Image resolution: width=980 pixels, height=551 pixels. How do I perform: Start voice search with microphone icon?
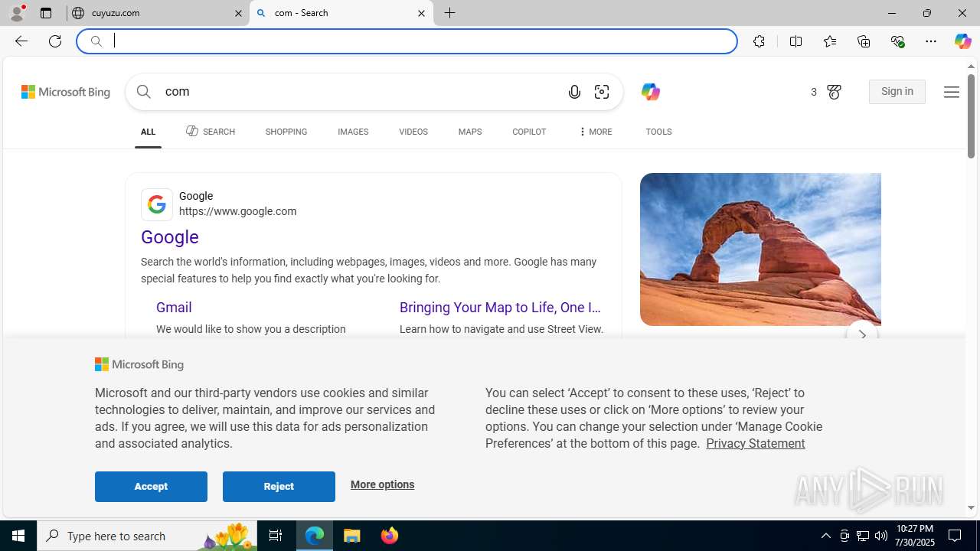574,92
